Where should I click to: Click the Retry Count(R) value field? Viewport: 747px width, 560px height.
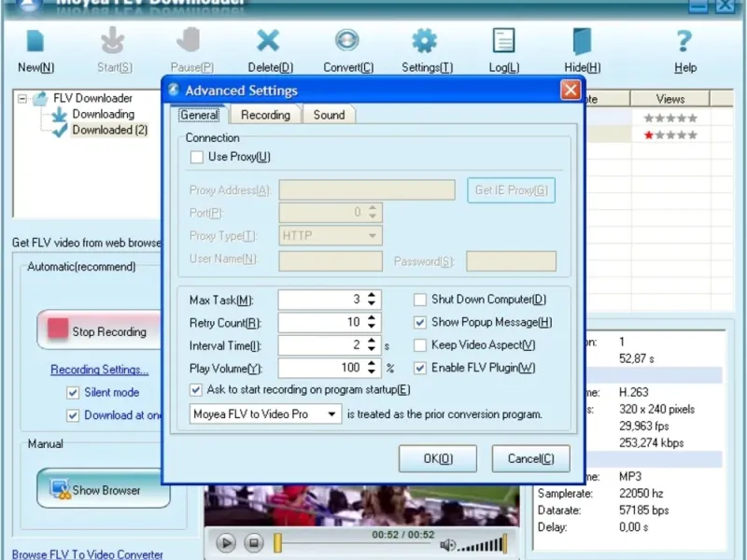(x=322, y=322)
